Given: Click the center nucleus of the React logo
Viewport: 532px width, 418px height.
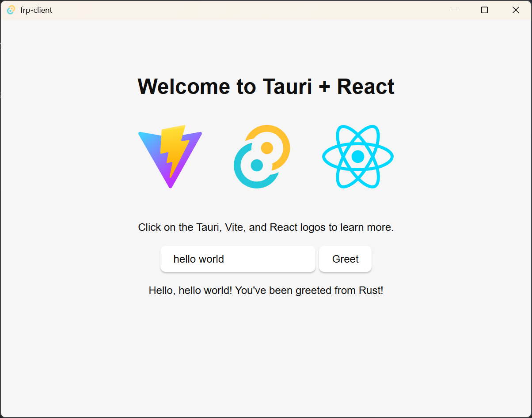Looking at the screenshot, I should click(357, 157).
